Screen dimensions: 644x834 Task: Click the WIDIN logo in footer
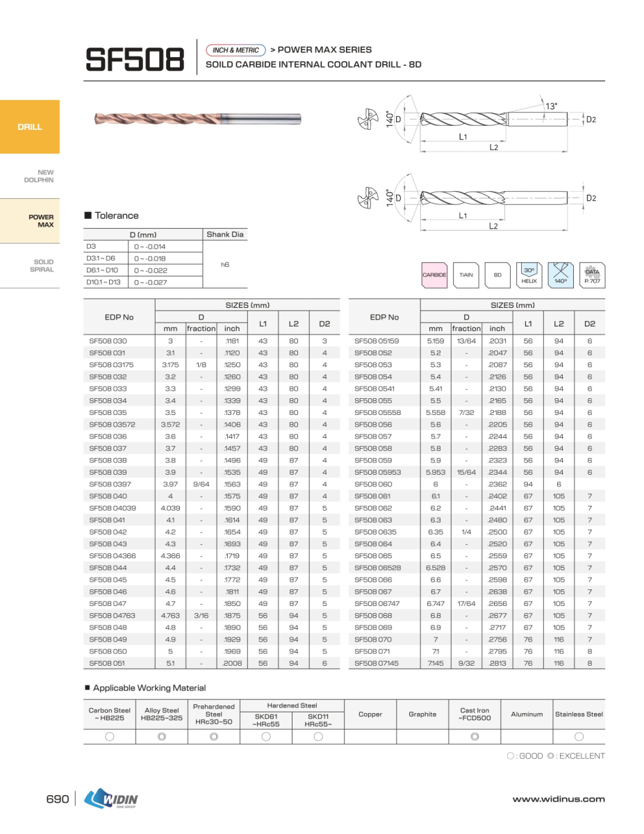click(111, 799)
